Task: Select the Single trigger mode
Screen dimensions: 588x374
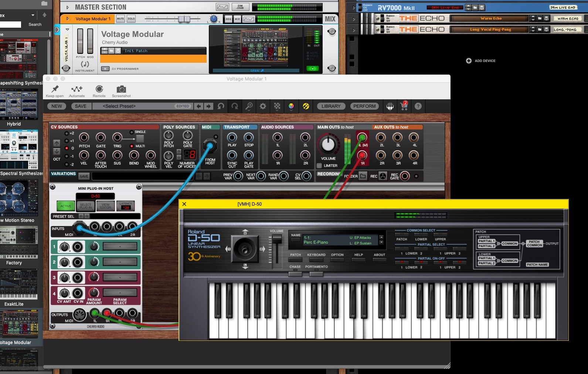Action: point(132,132)
